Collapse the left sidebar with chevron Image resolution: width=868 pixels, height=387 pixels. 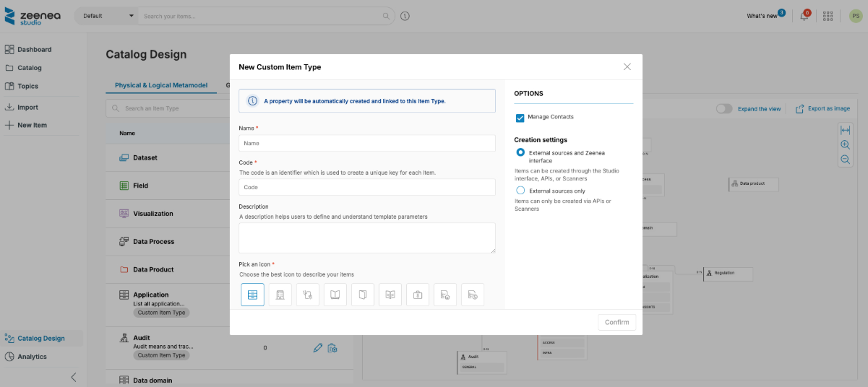(x=73, y=377)
